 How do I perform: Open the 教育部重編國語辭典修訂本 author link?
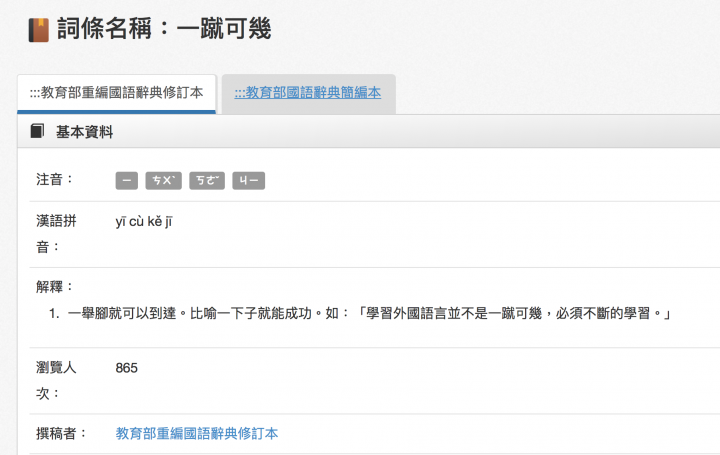coord(197,433)
